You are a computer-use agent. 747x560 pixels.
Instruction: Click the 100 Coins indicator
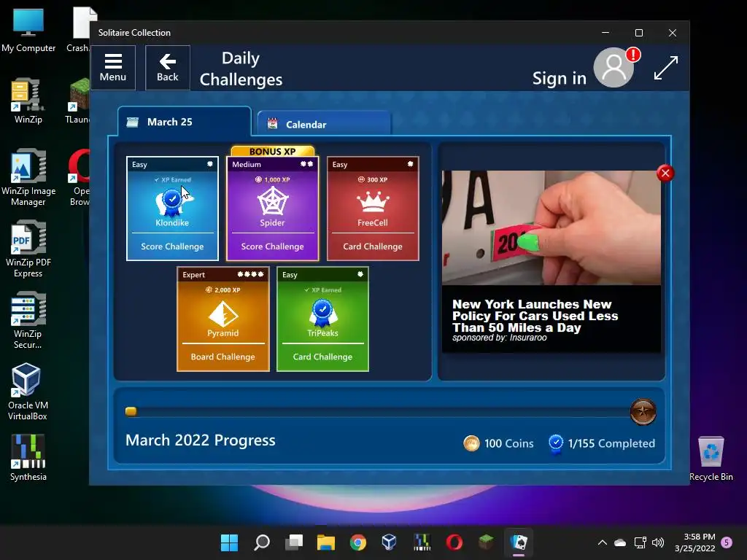[498, 443]
